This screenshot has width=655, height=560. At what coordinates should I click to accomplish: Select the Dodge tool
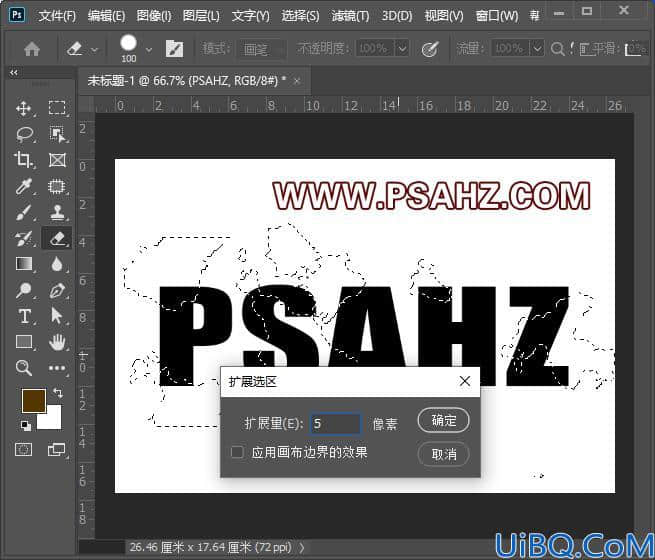tap(24, 290)
